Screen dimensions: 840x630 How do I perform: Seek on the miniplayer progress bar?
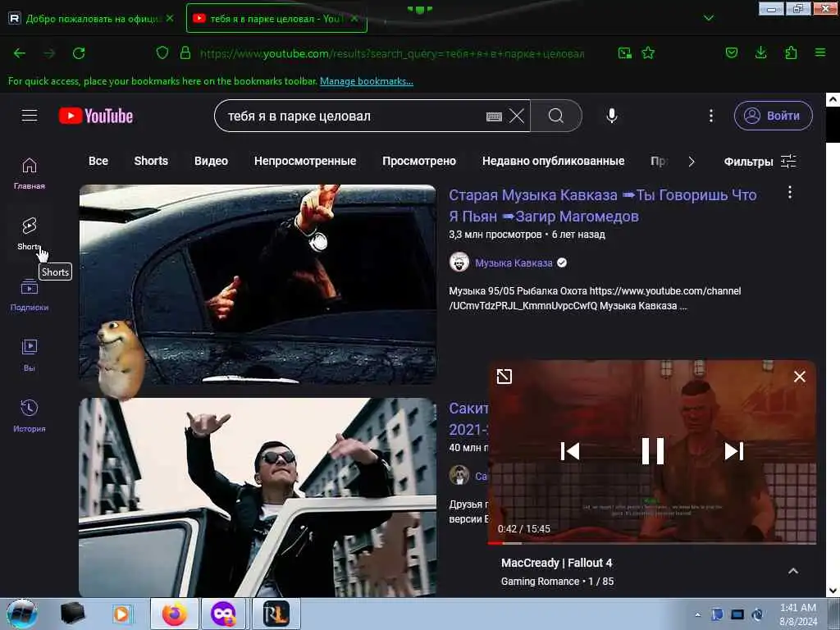click(652, 543)
